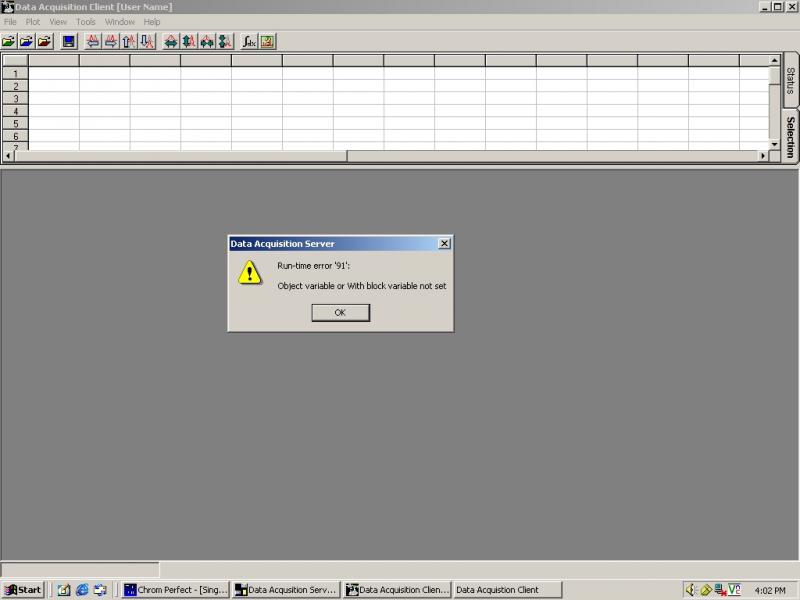Click the yellow tray icon beside the speaker

[x=706, y=590]
